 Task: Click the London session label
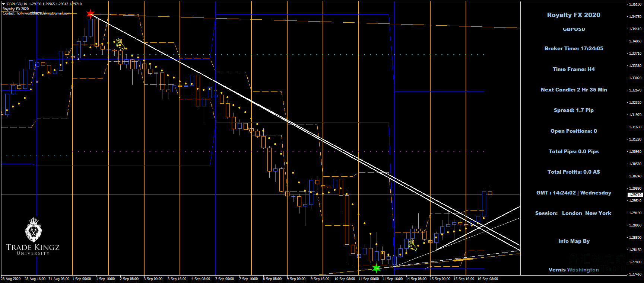tap(572, 213)
